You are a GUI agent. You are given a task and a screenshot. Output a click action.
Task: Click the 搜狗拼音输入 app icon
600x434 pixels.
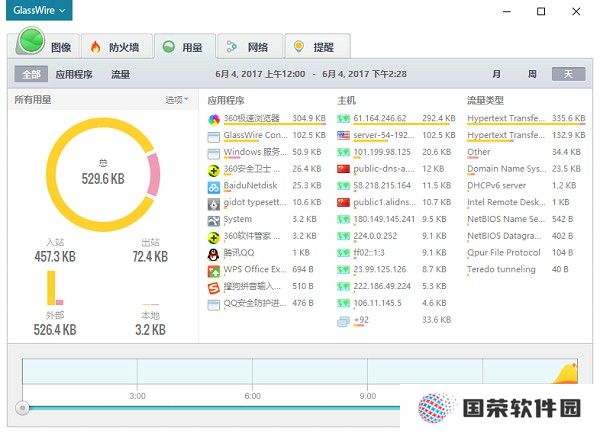click(x=214, y=288)
